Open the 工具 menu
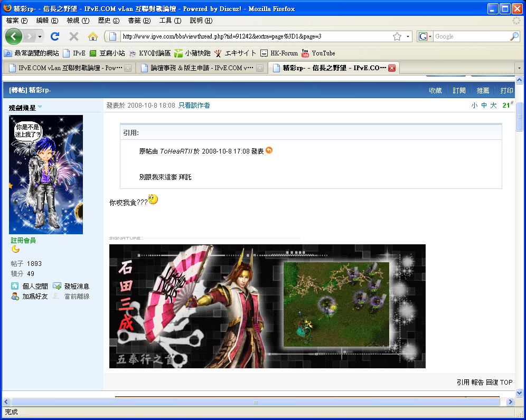This screenshot has height=420, width=526. (x=170, y=21)
